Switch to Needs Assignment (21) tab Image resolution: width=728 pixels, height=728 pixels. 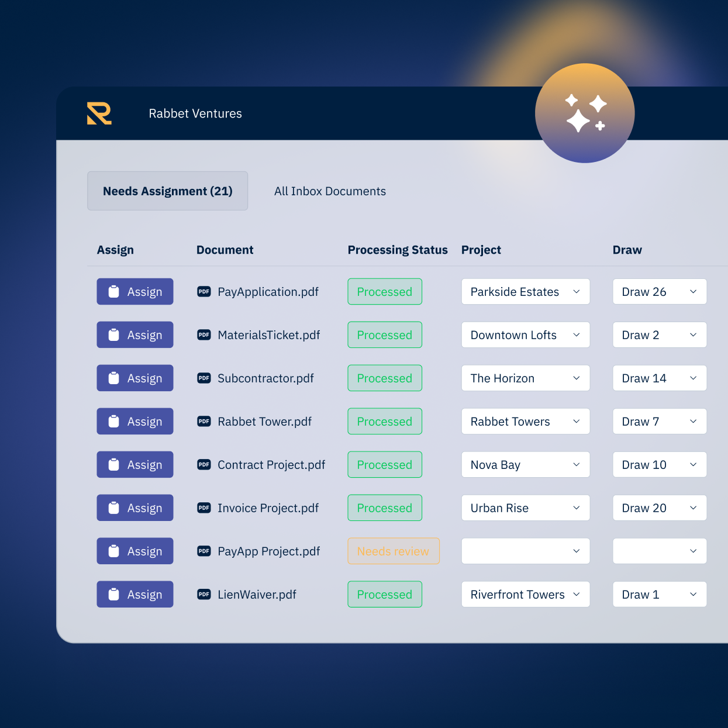coord(168,191)
